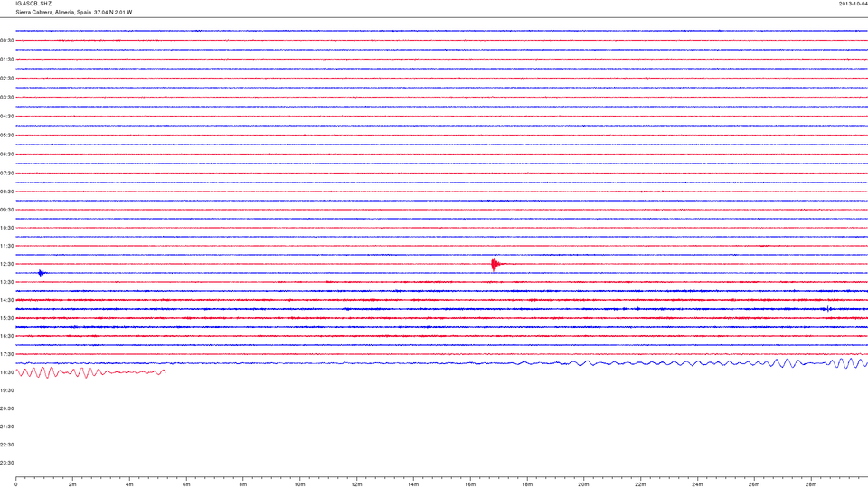
Task: Click the 6m tick label on time axis
Action: pyautogui.click(x=186, y=484)
